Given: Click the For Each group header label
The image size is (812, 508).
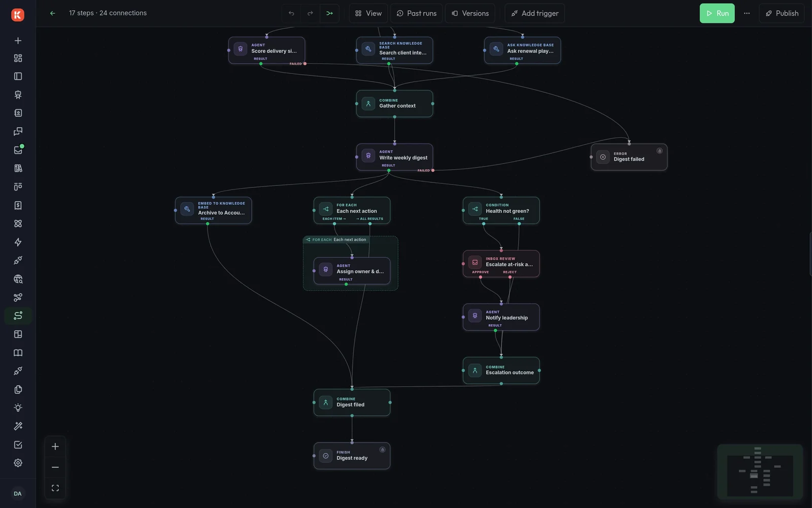Looking at the screenshot, I should 336,240.
